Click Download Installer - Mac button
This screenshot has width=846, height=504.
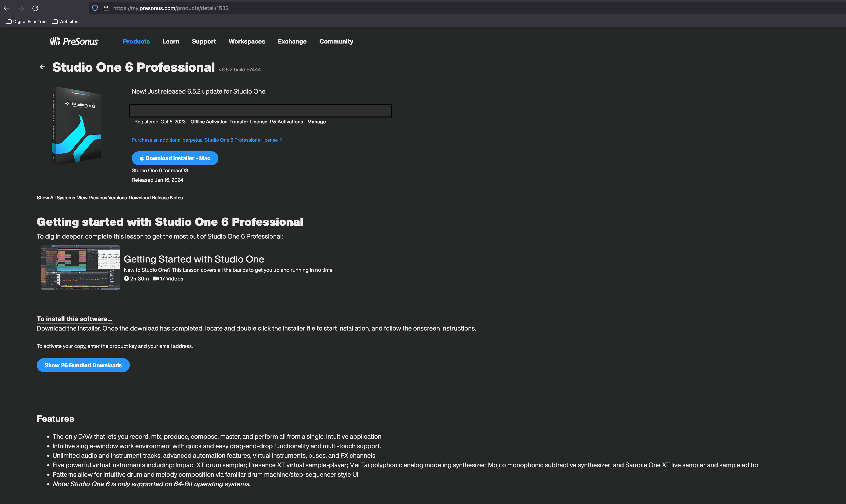pyautogui.click(x=175, y=158)
